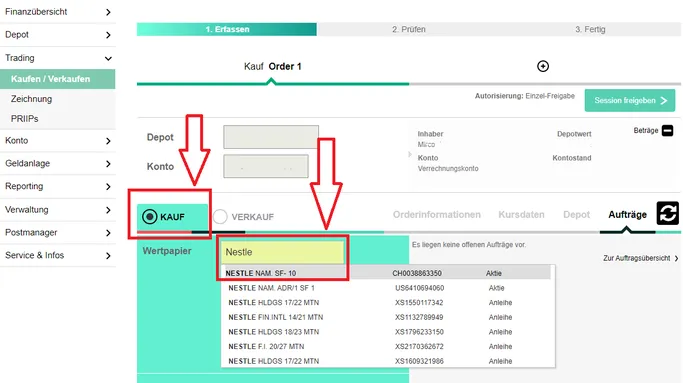Open the Zur Auftragsübersicht link
683x383 pixels.
pos(640,258)
